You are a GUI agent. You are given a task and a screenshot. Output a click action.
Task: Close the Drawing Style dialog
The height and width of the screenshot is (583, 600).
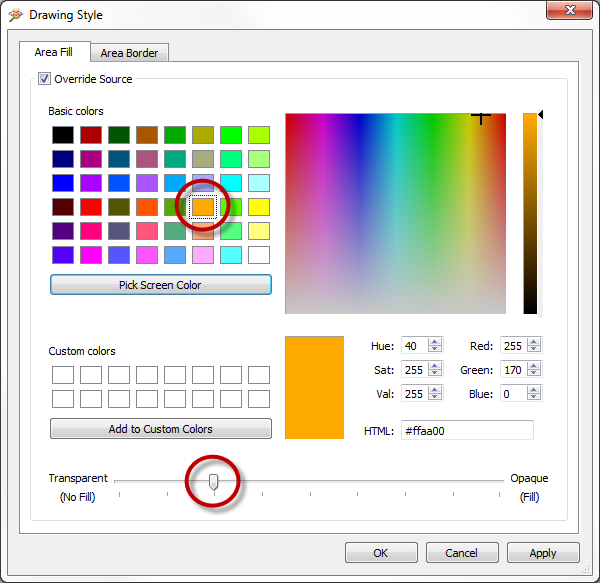click(569, 10)
